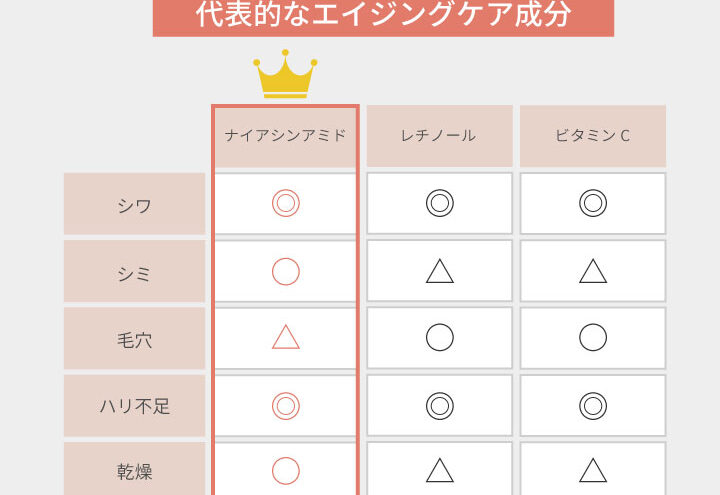
Task: Click レチノール triangle in シミ row
Action: pyautogui.click(x=439, y=271)
